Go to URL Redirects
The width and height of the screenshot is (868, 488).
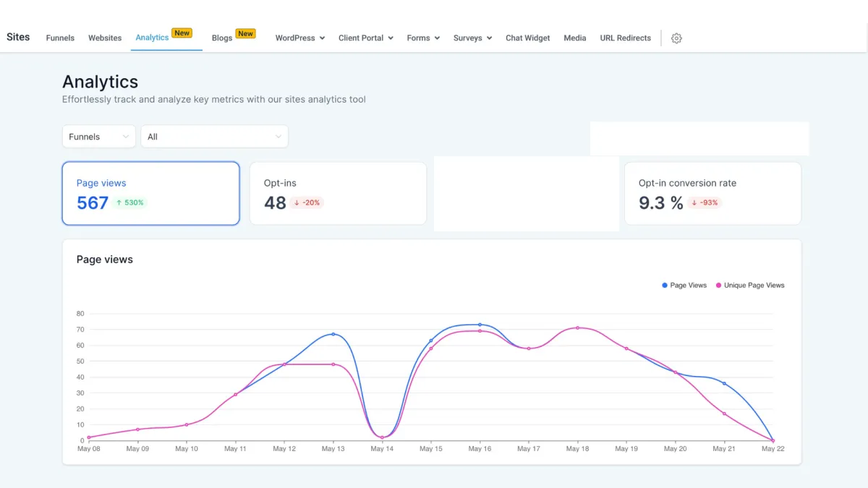625,38
